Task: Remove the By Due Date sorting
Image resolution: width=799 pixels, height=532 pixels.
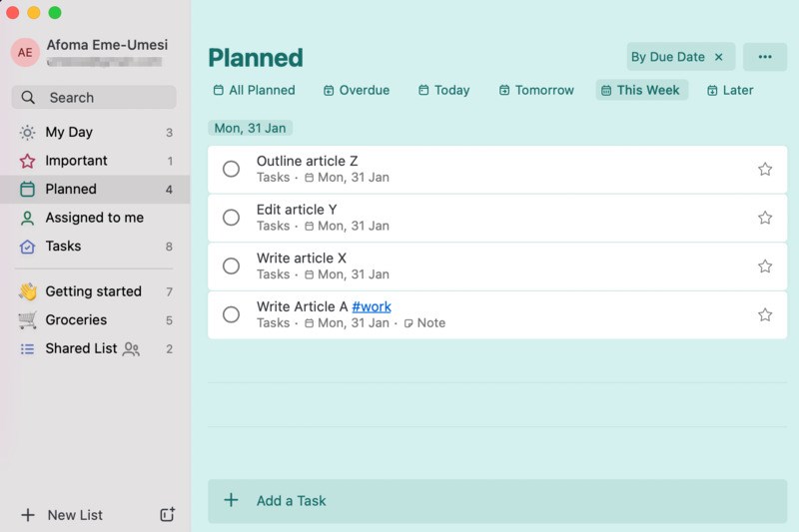Action: (x=719, y=57)
